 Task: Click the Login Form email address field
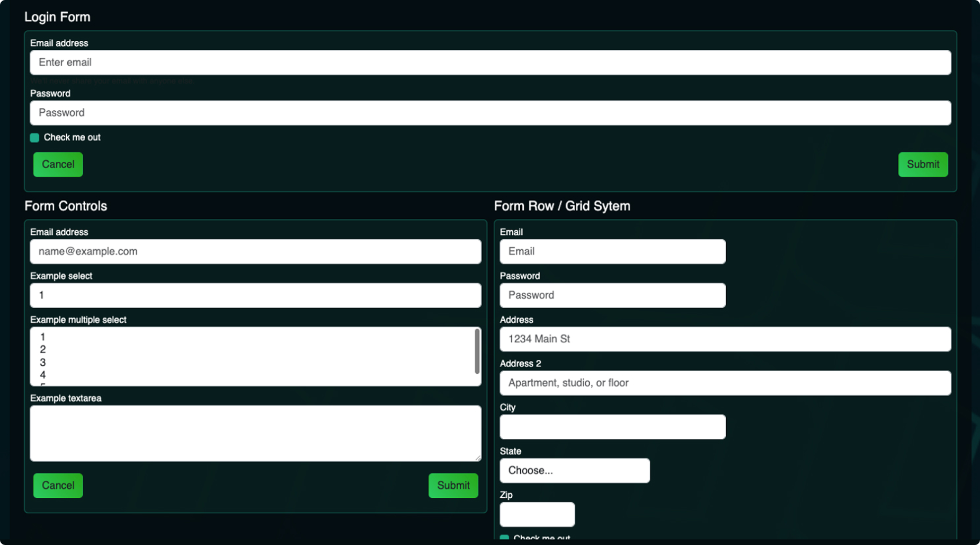490,63
